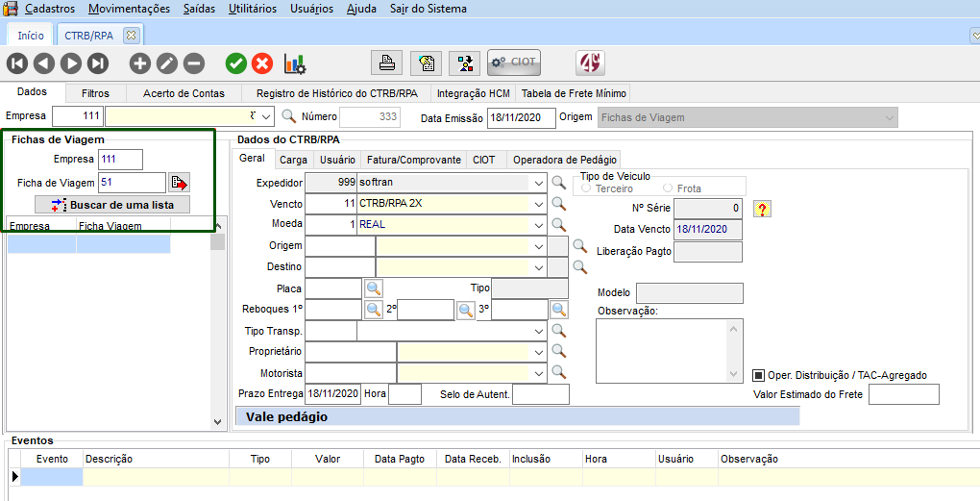Select the Frota vehicle type radio

click(668, 188)
